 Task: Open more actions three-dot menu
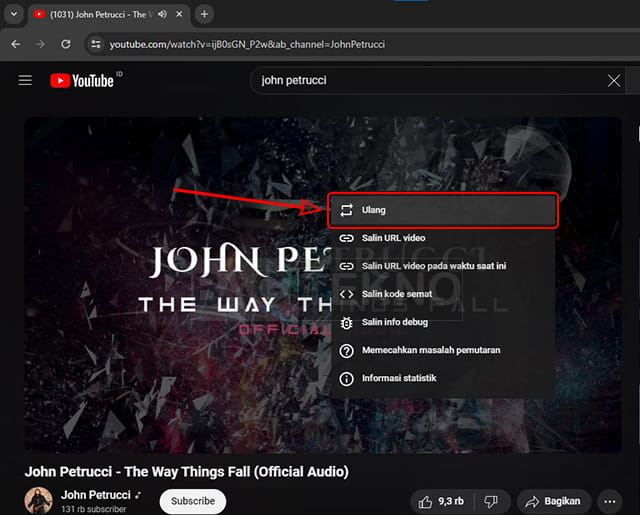point(610,501)
